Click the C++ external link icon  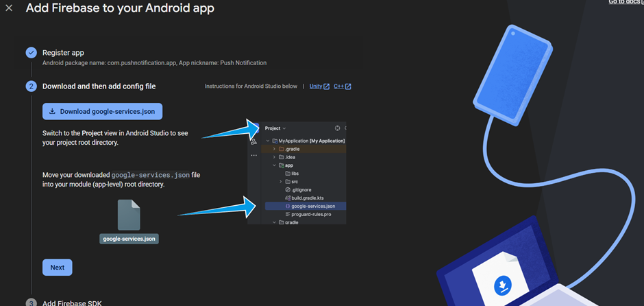click(348, 86)
